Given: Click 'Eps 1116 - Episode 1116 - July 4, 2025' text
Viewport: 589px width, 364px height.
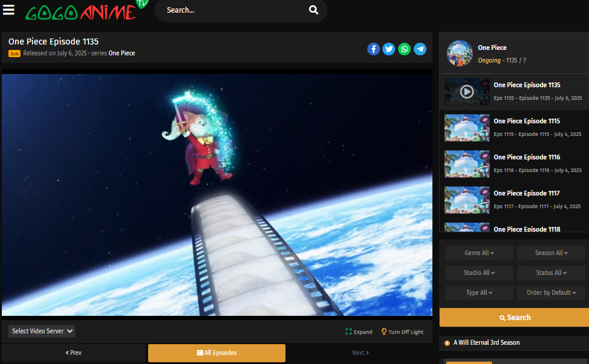Looking at the screenshot, I should (538, 170).
